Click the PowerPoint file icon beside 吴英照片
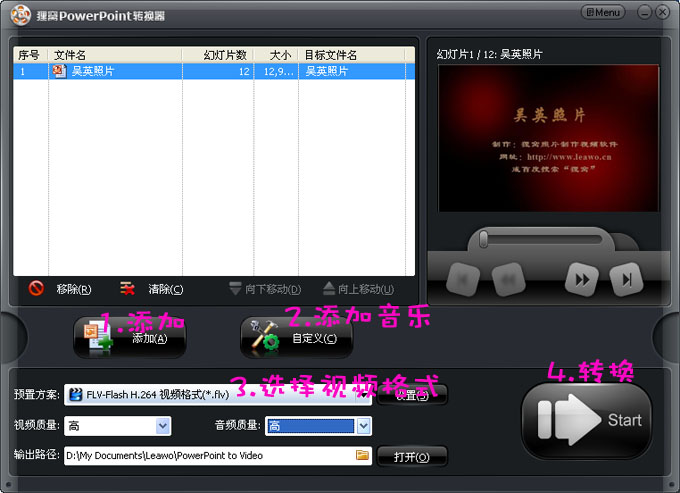The image size is (680, 493). [59, 71]
